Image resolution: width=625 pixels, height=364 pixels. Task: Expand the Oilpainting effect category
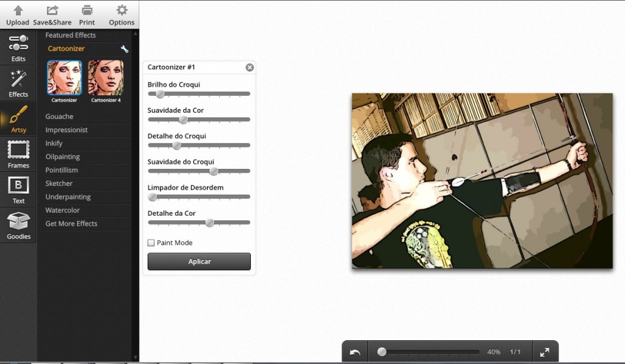[62, 157]
